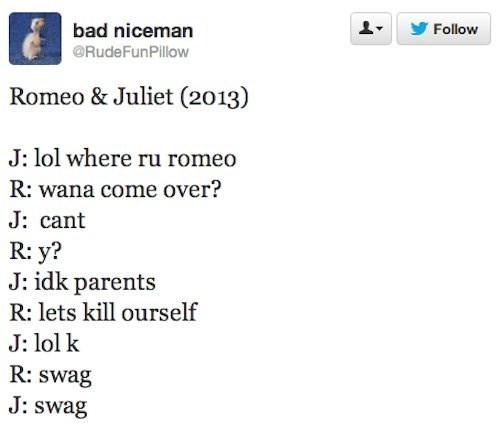Click the bad niceman display name

click(133, 31)
